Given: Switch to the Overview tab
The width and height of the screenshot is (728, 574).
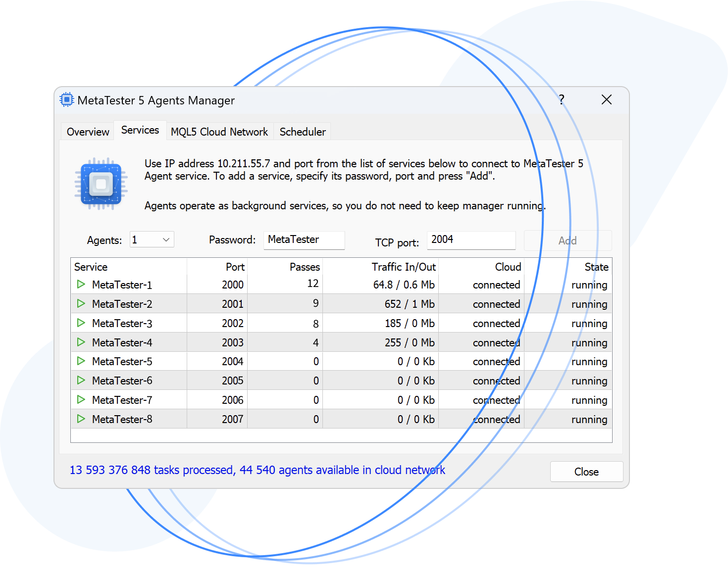Looking at the screenshot, I should click(88, 132).
